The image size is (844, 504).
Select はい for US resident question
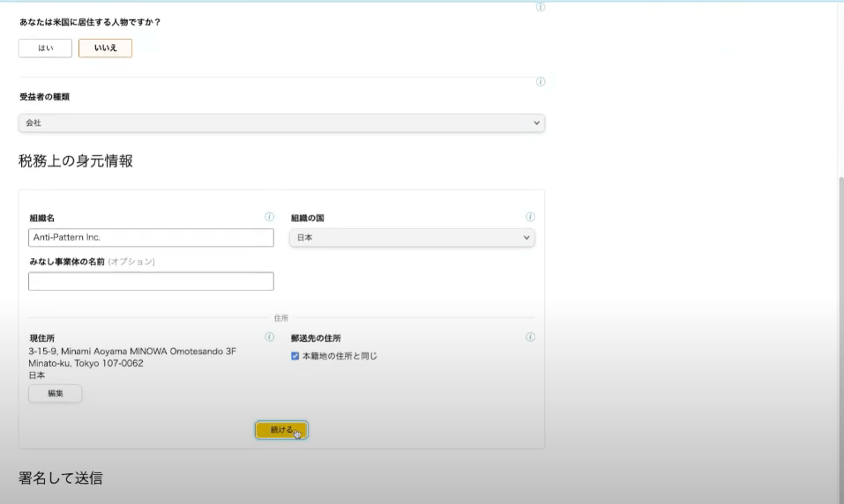[45, 48]
